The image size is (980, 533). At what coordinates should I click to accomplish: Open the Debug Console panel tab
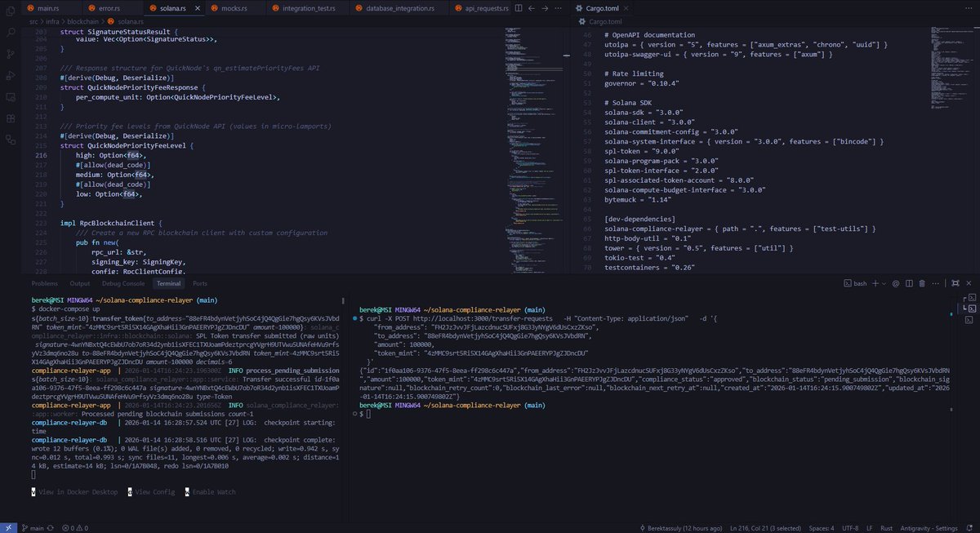(122, 283)
